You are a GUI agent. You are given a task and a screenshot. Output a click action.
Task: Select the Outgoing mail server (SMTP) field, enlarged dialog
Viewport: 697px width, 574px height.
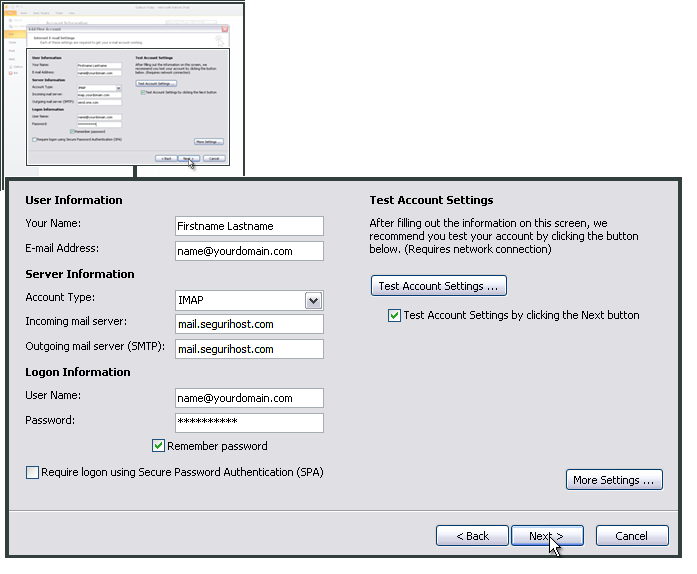[x=249, y=349]
